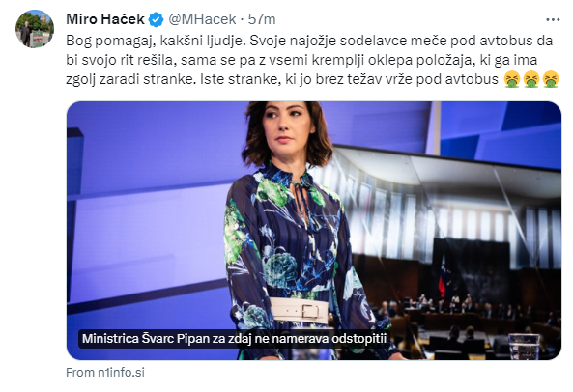Image resolution: width=573 pixels, height=392 pixels.
Task: Open the tweet via the 57m timestamp
Action: [x=262, y=19]
